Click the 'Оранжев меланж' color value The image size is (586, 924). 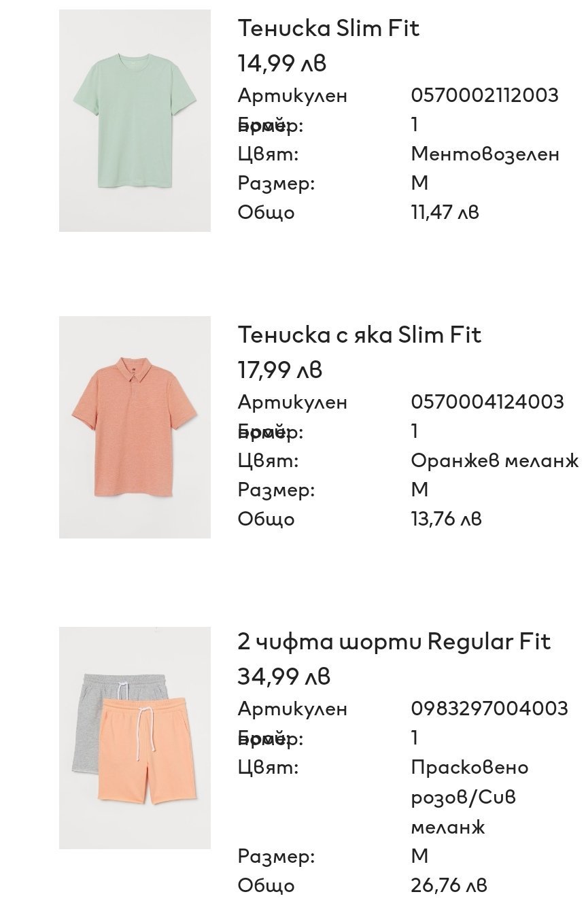pyautogui.click(x=494, y=460)
